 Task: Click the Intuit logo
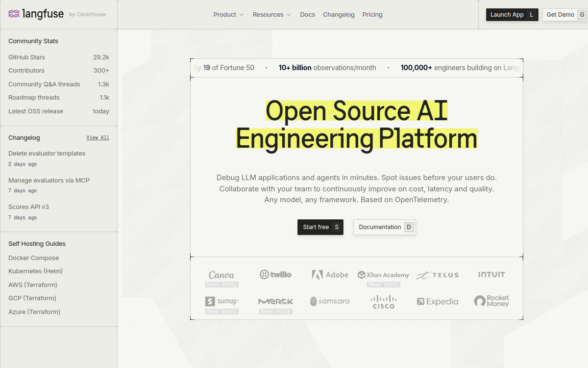tap(491, 275)
